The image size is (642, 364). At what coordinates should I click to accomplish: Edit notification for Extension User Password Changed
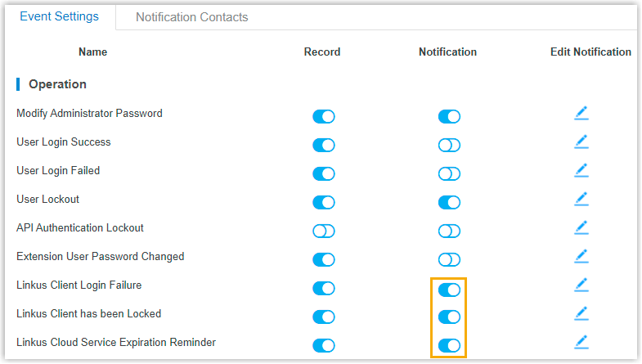coord(581,257)
